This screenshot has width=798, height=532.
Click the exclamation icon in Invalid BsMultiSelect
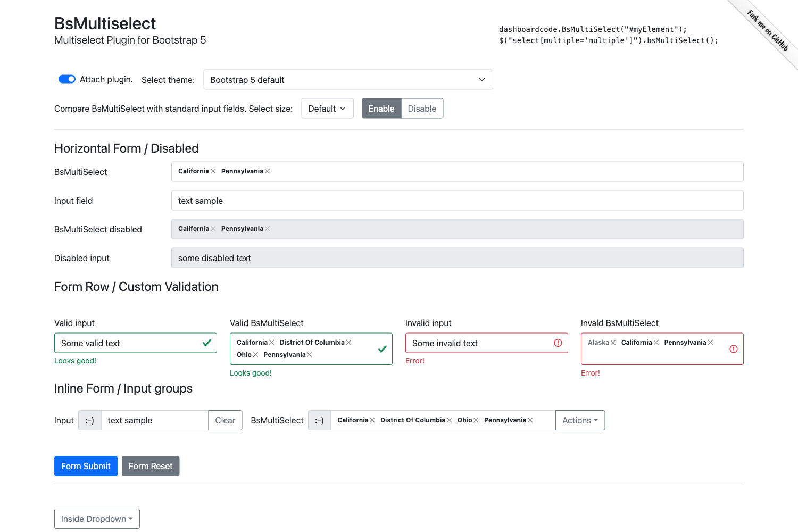tap(733, 349)
